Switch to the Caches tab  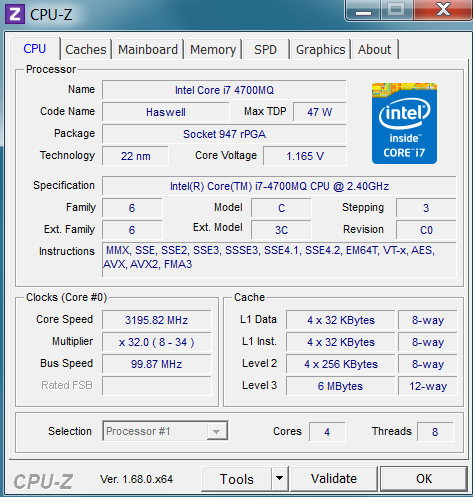(86, 50)
